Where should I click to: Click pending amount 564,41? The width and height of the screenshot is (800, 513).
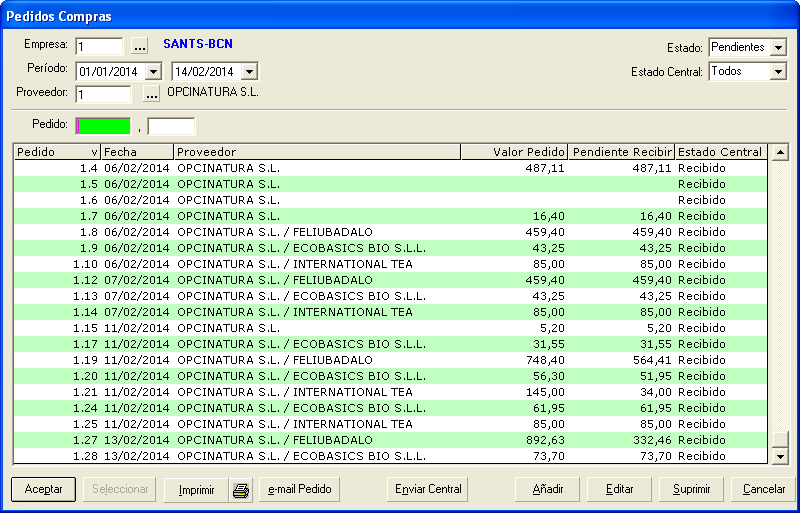pos(652,360)
